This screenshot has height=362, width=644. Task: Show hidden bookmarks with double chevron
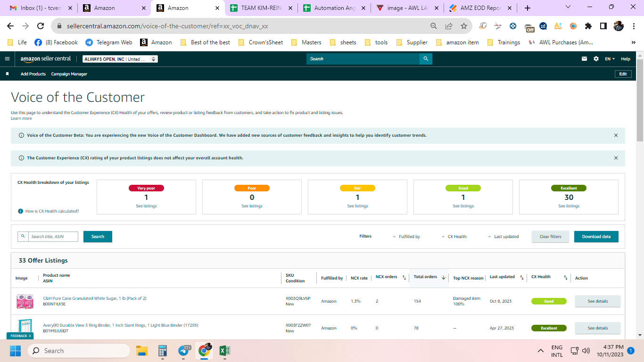click(x=633, y=42)
